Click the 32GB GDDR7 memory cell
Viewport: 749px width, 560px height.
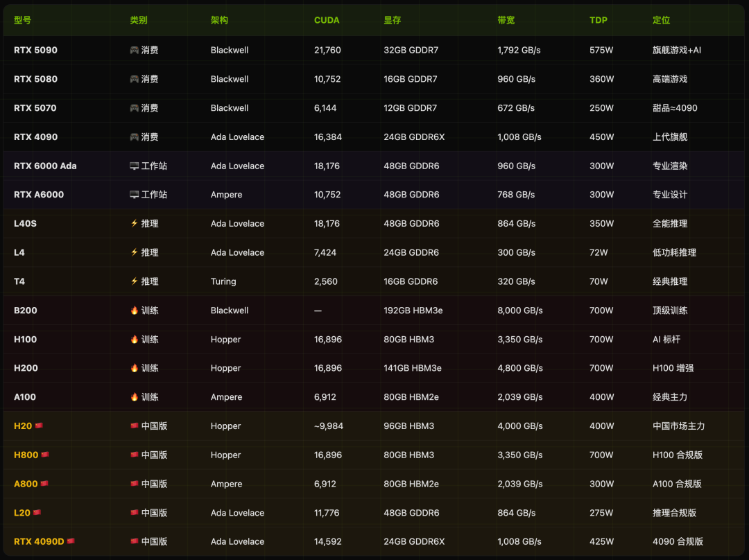pos(411,50)
